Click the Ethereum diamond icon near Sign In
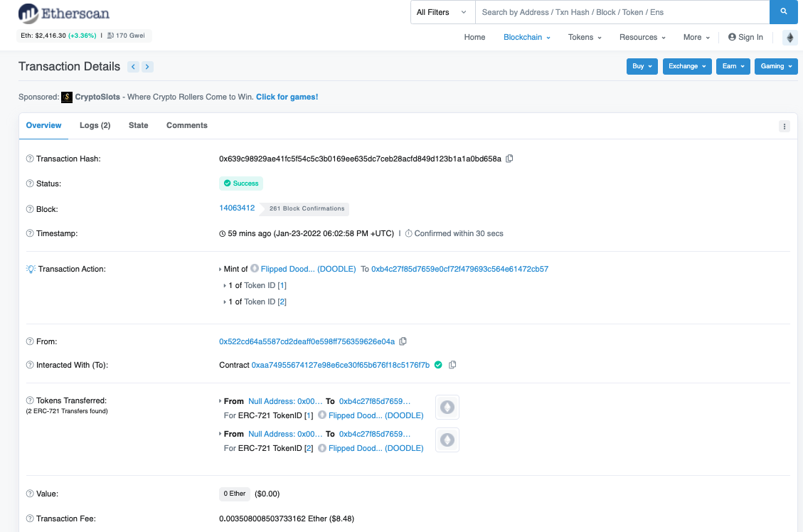 789,37
